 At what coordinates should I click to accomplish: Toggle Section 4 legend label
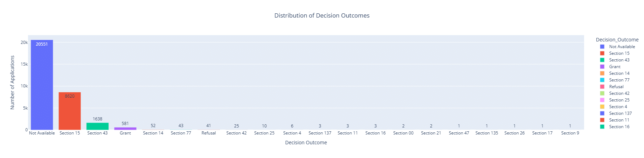click(618, 107)
